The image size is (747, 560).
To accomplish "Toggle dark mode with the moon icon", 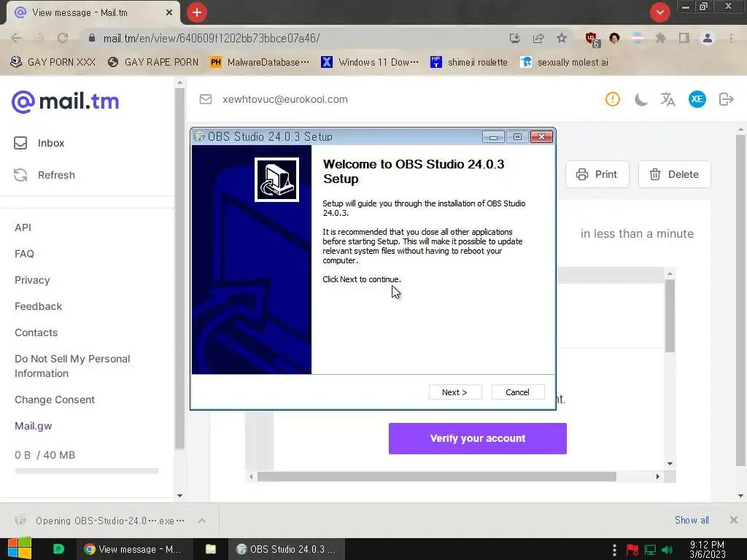I will tap(640, 99).
